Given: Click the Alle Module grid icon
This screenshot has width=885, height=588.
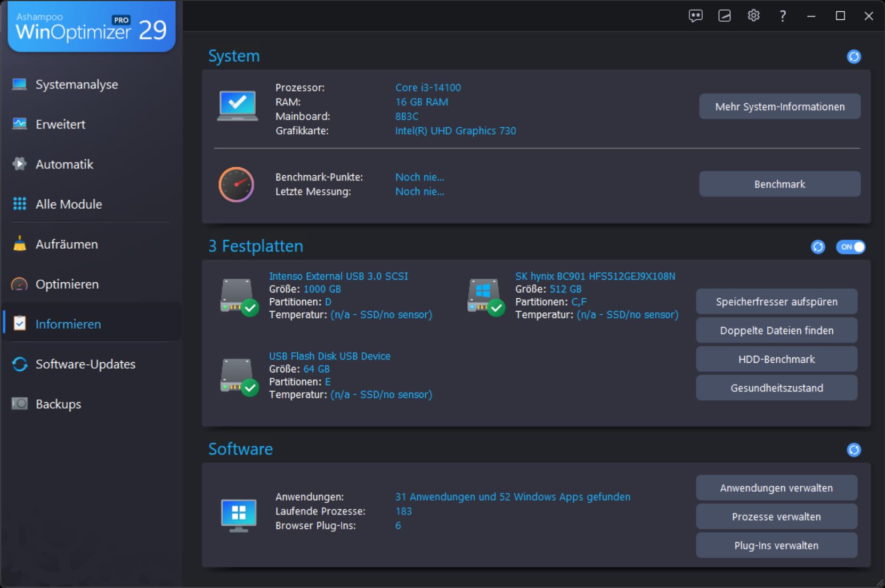Looking at the screenshot, I should pos(20,204).
